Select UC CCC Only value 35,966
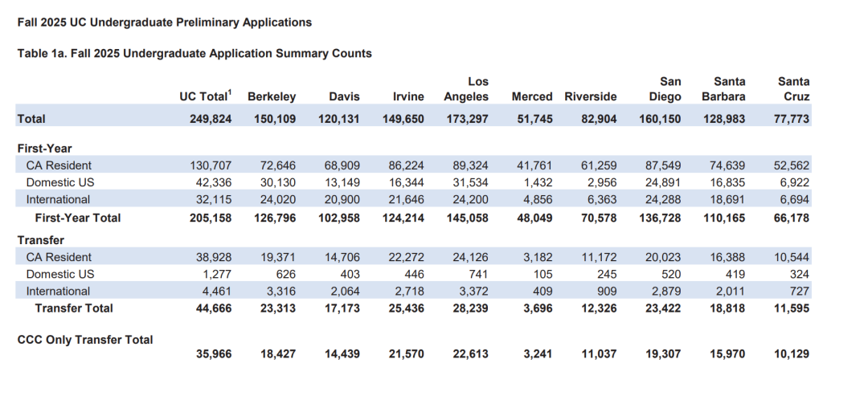The width and height of the screenshot is (868, 400). pyautogui.click(x=214, y=354)
